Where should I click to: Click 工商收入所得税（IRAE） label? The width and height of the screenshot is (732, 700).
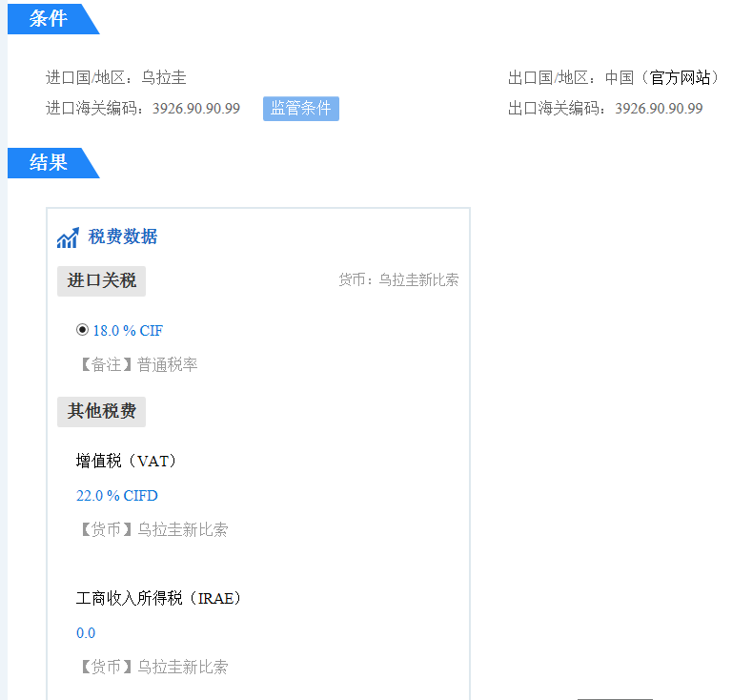pos(159,598)
